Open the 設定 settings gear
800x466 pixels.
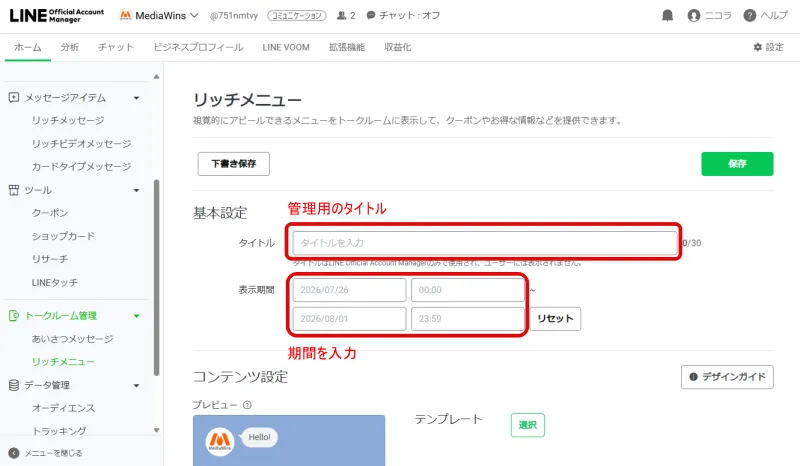click(x=768, y=47)
